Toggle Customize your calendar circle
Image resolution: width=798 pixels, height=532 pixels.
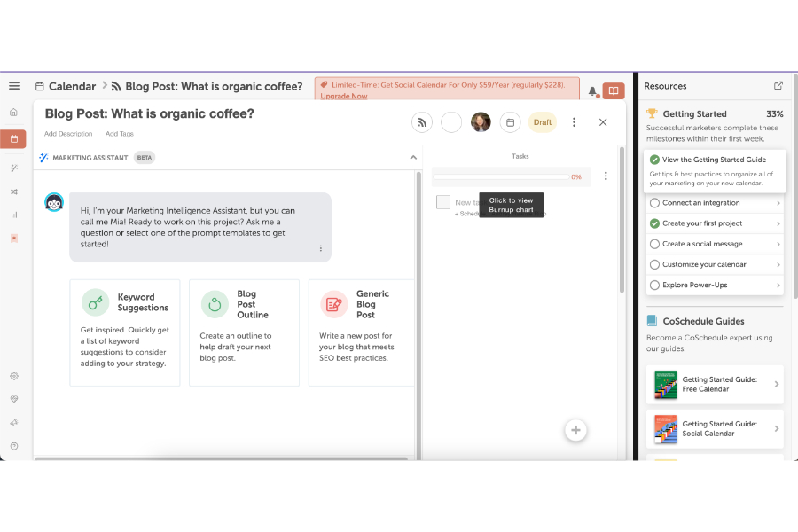point(654,265)
